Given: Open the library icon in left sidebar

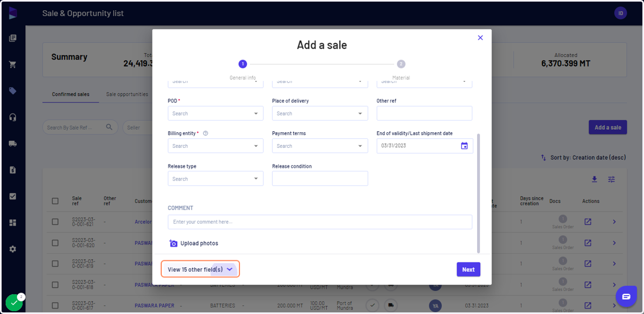Looking at the screenshot, I should pyautogui.click(x=13, y=38).
